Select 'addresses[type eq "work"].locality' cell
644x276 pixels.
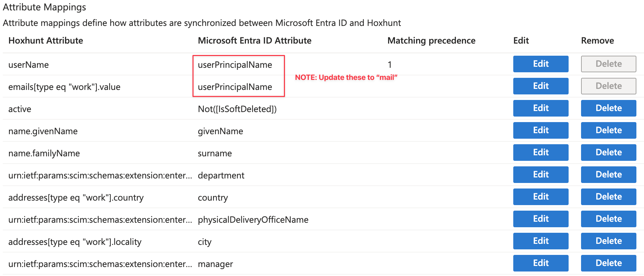pos(75,242)
